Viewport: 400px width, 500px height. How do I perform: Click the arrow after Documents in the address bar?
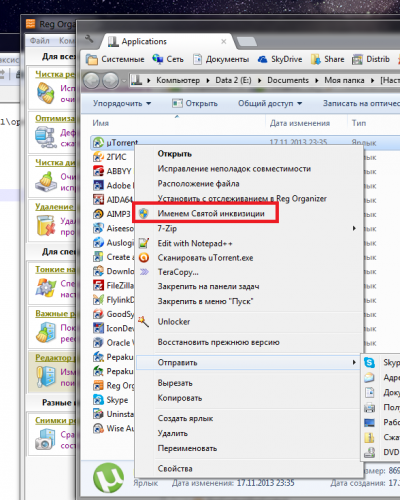316,80
